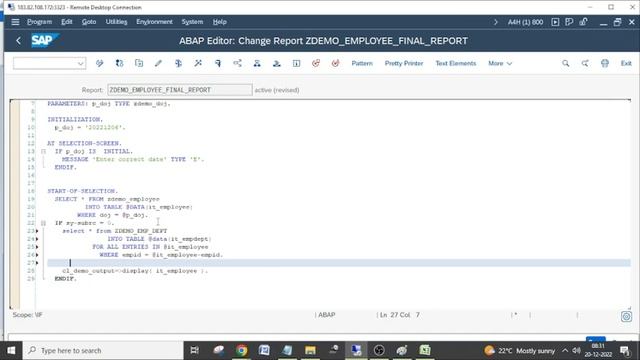This screenshot has height=360, width=640.
Task: Open the Utilities menu
Action: [x=116, y=22]
